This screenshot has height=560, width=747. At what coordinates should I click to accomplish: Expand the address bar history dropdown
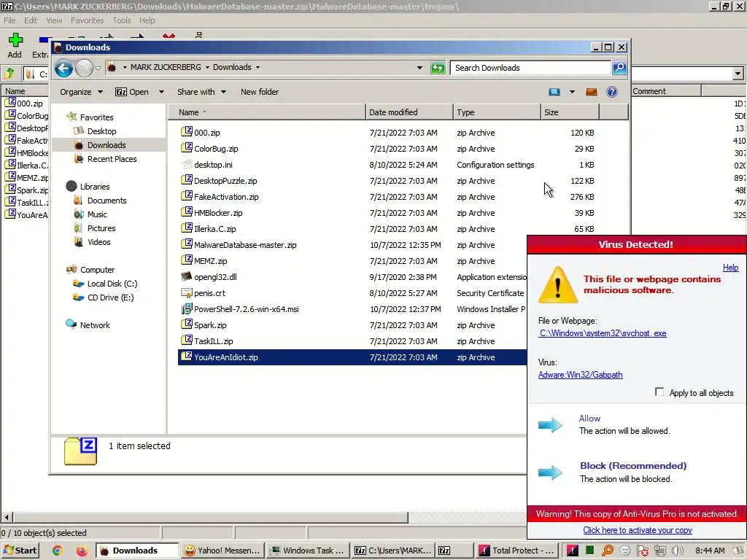419,68
